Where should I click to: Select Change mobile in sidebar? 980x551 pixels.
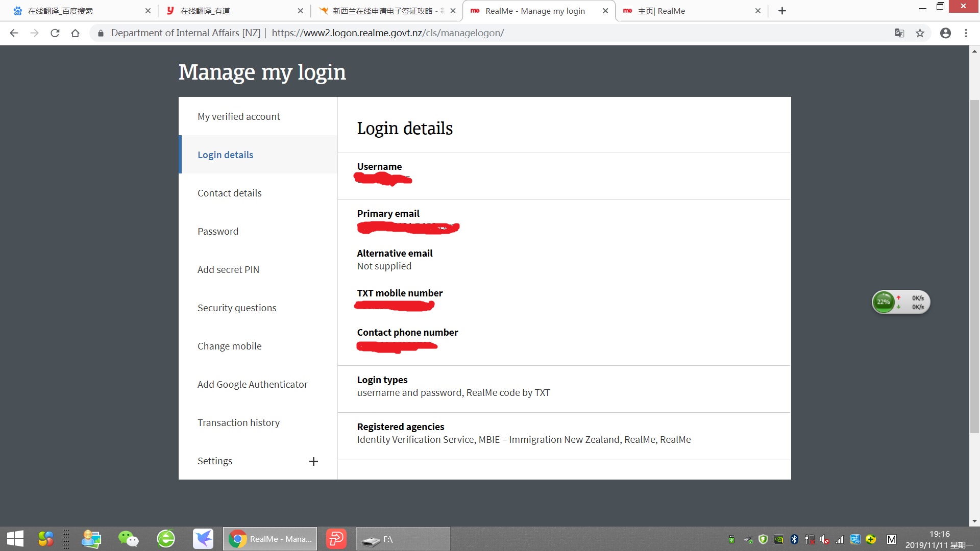coord(229,346)
